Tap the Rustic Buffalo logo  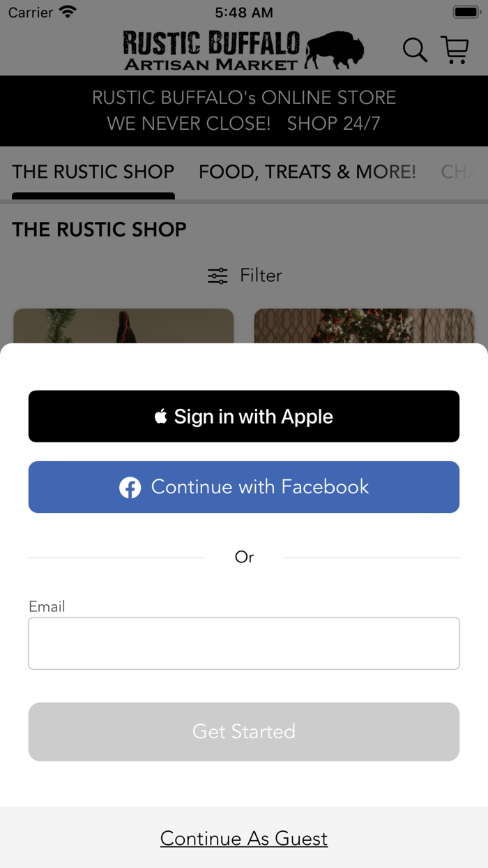243,50
